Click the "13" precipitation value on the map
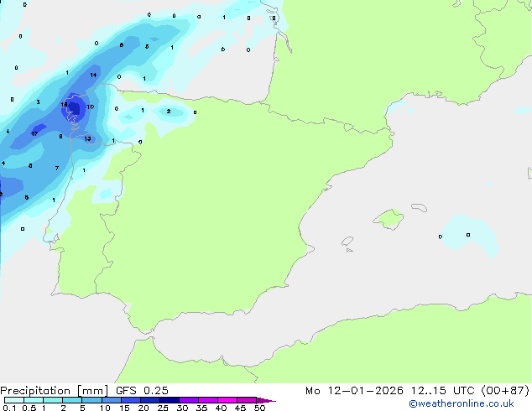This screenshot has height=411, width=532. (87, 138)
